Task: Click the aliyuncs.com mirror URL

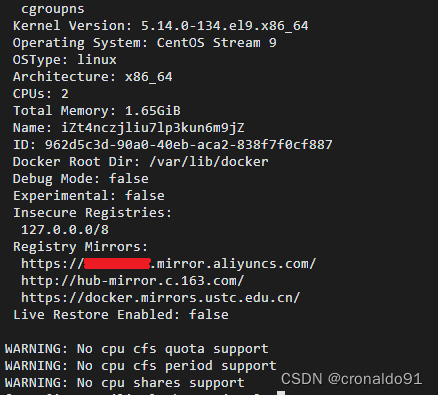Action: pos(168,264)
